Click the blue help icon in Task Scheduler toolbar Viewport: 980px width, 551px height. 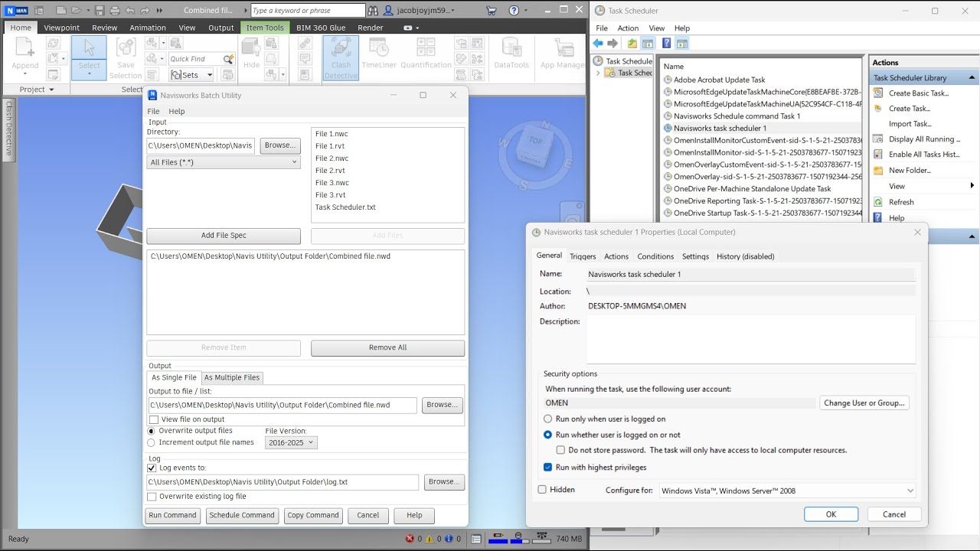click(x=667, y=44)
